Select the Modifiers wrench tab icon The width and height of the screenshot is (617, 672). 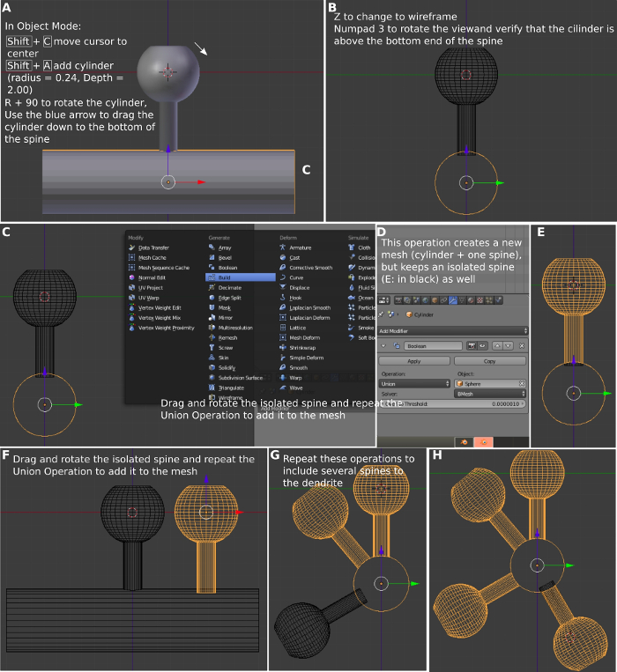453,300
